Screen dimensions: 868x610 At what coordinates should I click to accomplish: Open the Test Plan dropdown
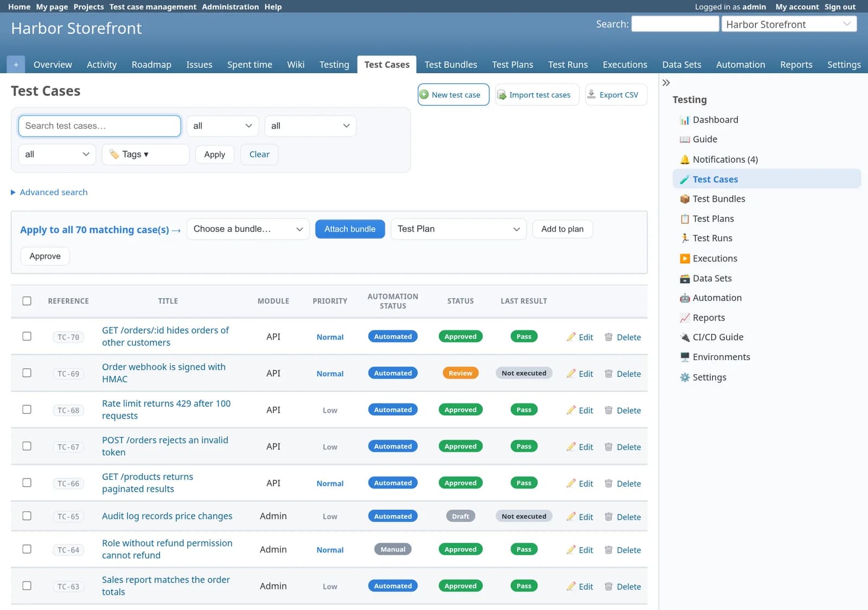[x=458, y=229]
